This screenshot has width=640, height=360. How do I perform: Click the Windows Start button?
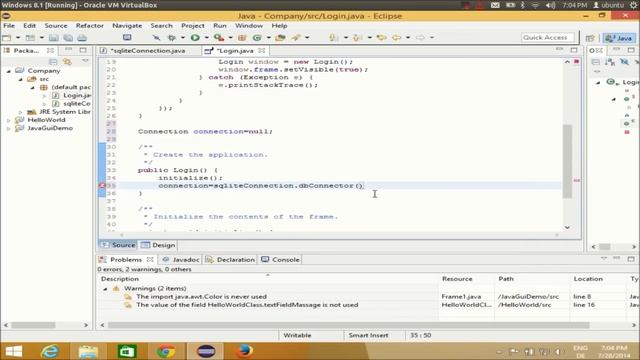tap(14, 351)
